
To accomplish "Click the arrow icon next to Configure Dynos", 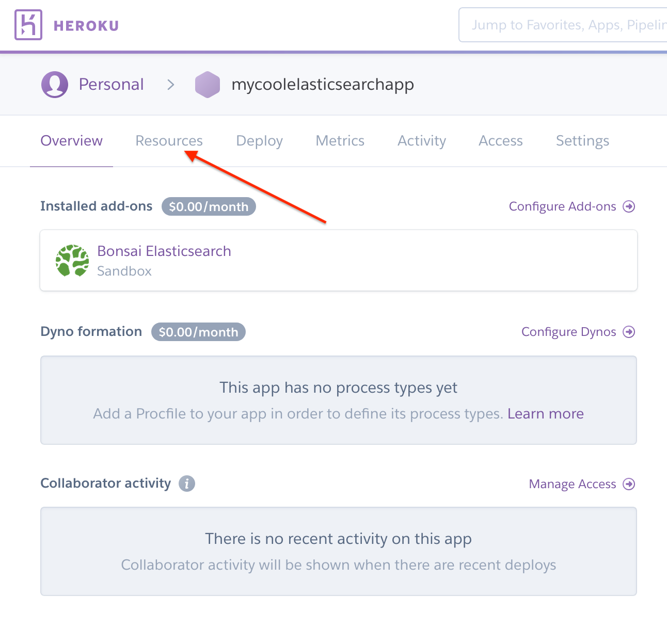I will [x=630, y=332].
